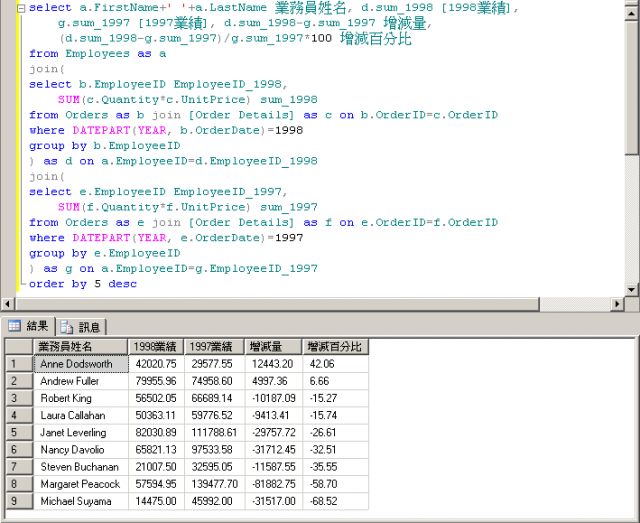Place cursor on 'order by 5 desc' line

83,284
